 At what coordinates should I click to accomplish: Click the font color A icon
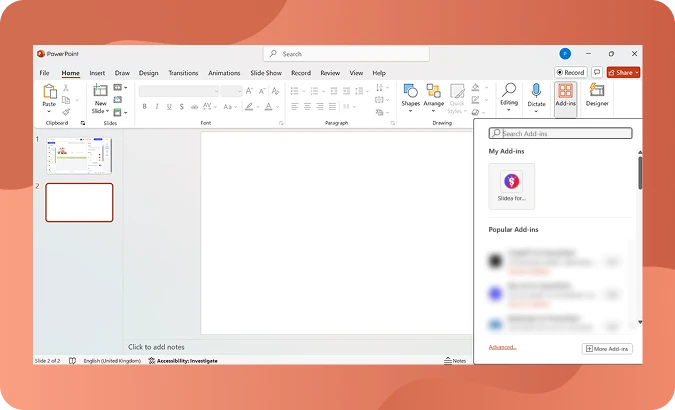pyautogui.click(x=269, y=106)
